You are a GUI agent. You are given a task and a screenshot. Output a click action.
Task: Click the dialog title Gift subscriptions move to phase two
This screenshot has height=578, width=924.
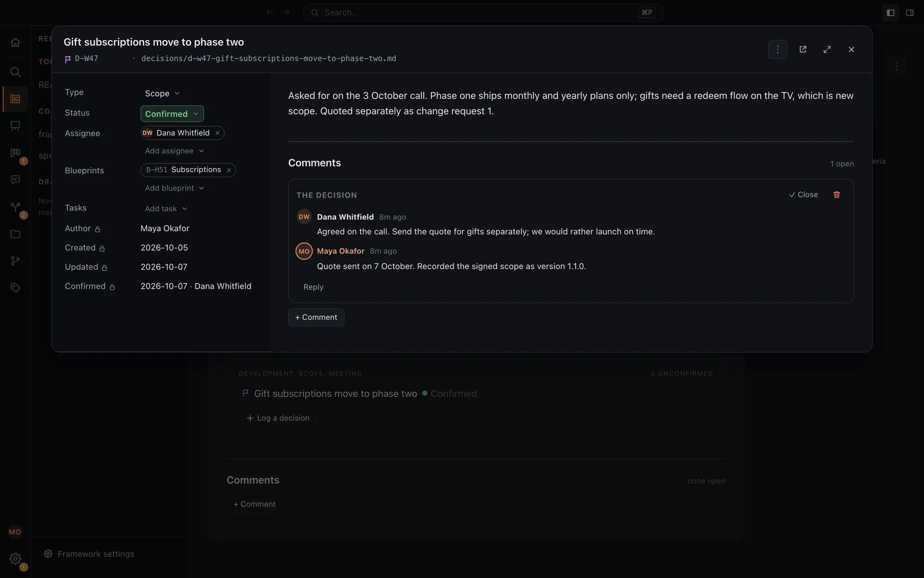point(154,42)
